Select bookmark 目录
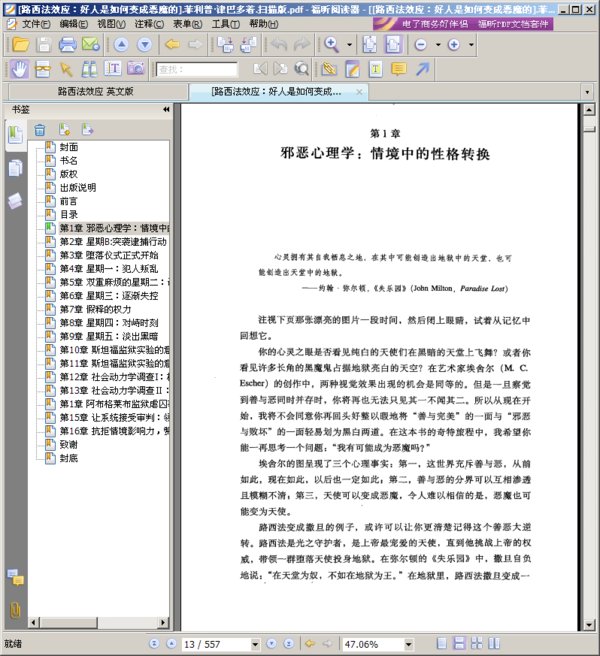The image size is (600, 656). [69, 215]
